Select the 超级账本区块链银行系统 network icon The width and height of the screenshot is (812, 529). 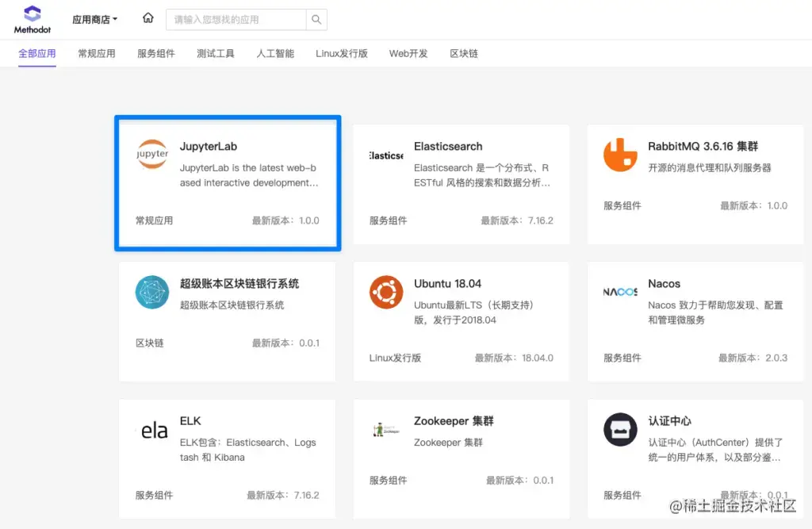click(x=151, y=293)
